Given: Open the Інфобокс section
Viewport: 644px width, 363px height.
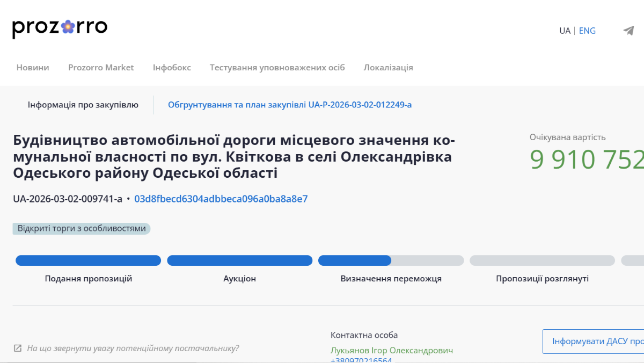Looking at the screenshot, I should [x=172, y=68].
